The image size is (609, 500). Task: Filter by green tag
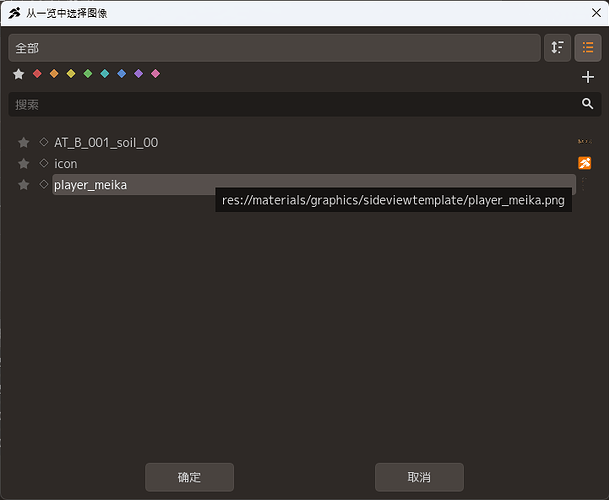pyautogui.click(x=88, y=73)
